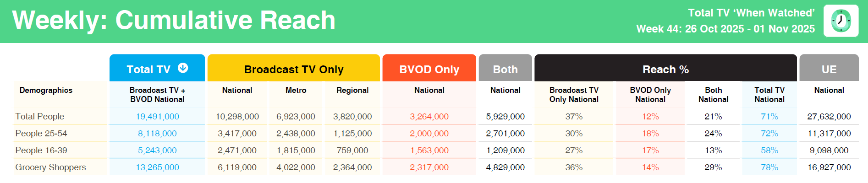Select the People 16-39 row label
The height and width of the screenshot is (183, 868).
coord(41,150)
